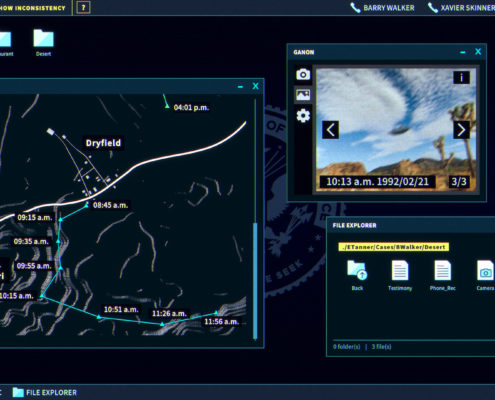Go to next photo in Ganon viewer
The width and height of the screenshot is (495, 400).
point(461,130)
